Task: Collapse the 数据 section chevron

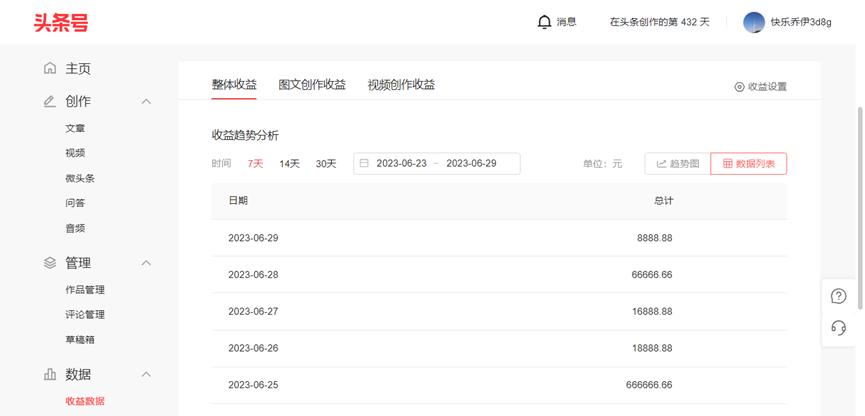Action: (146, 375)
